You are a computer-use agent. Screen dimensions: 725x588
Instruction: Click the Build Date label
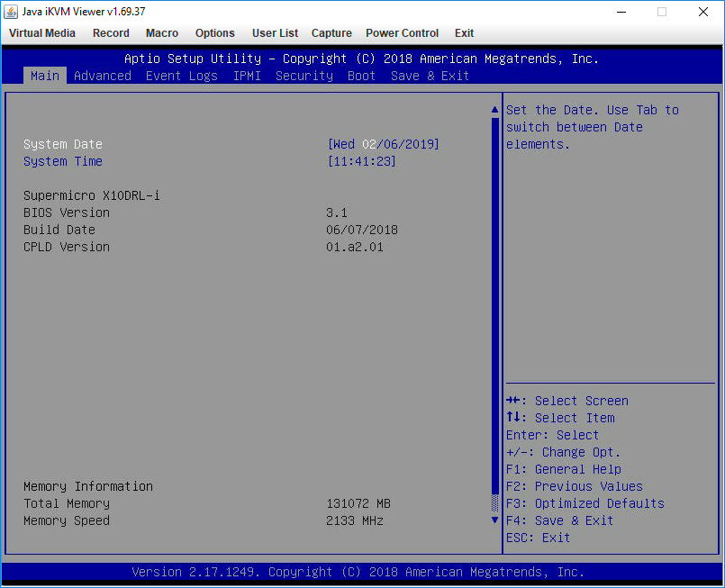click(59, 230)
